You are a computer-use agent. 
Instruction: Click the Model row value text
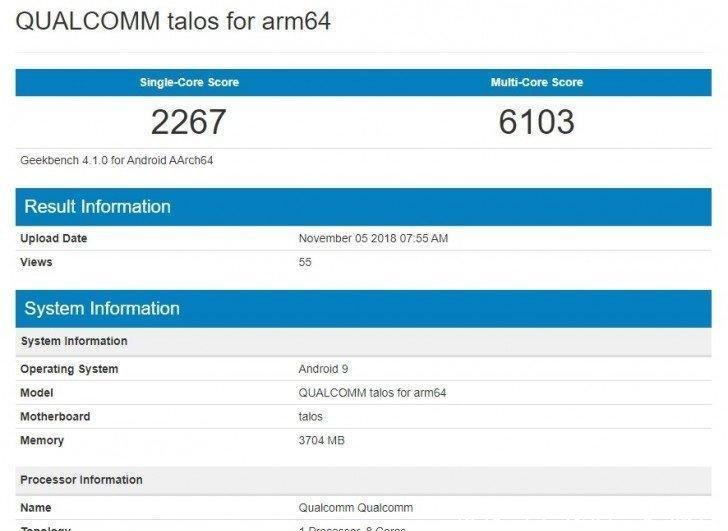[372, 393]
